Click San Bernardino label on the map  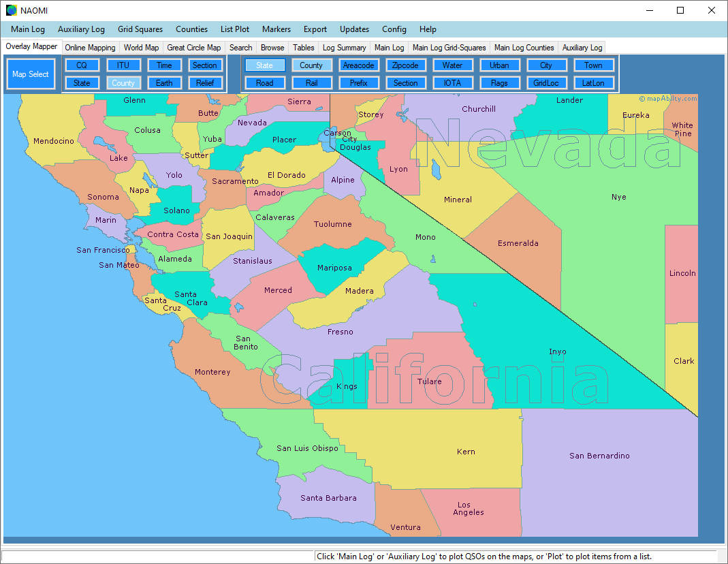click(599, 456)
